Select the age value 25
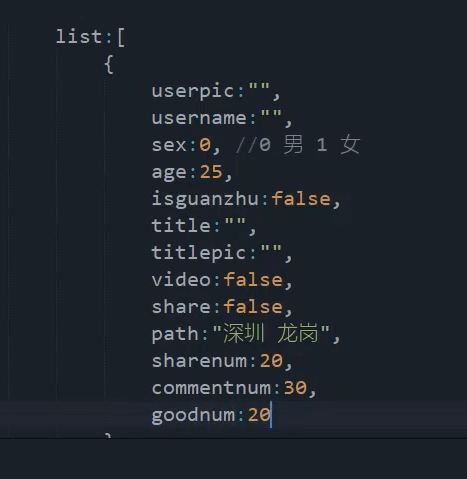The width and height of the screenshot is (467, 479). pos(211,172)
